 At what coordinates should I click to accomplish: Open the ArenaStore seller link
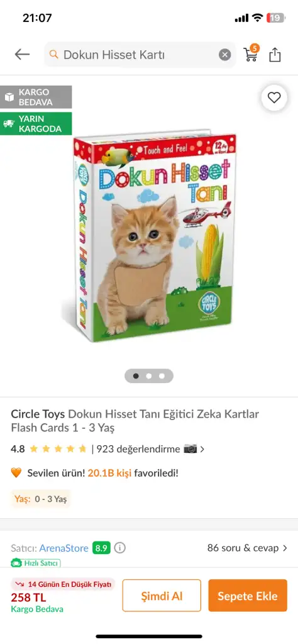pos(63,548)
